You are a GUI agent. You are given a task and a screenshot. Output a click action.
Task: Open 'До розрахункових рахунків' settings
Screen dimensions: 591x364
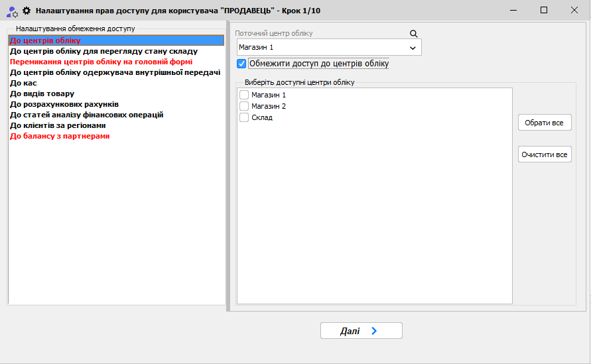pyautogui.click(x=64, y=104)
